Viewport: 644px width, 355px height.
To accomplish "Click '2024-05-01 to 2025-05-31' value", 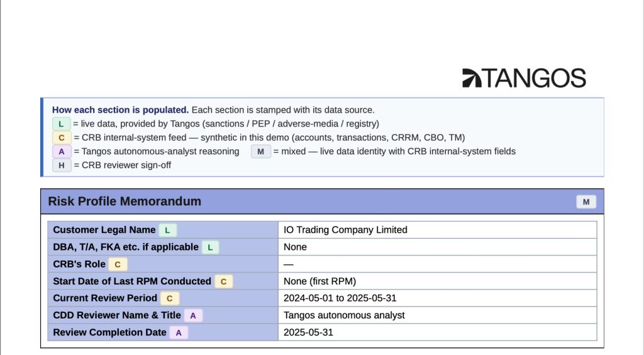I will 340,298.
